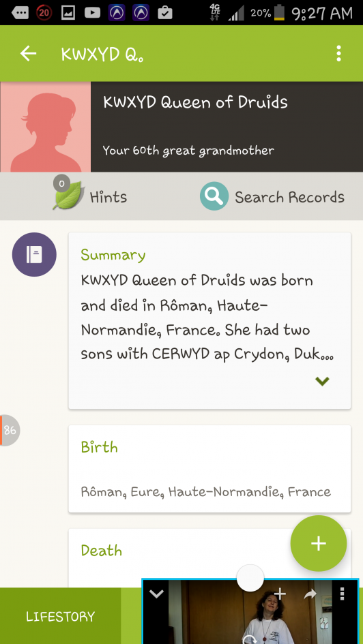Image resolution: width=363 pixels, height=644 pixels.
Task: Switch to the LIFESTORY tab
Action: [61, 617]
